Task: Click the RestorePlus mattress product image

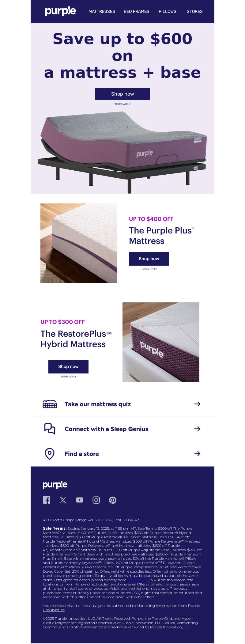Action: [x=161, y=342]
